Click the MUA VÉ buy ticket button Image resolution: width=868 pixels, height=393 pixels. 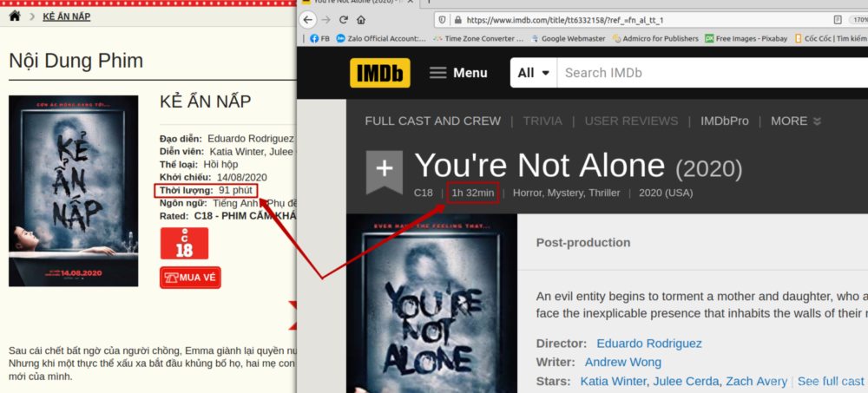190,278
